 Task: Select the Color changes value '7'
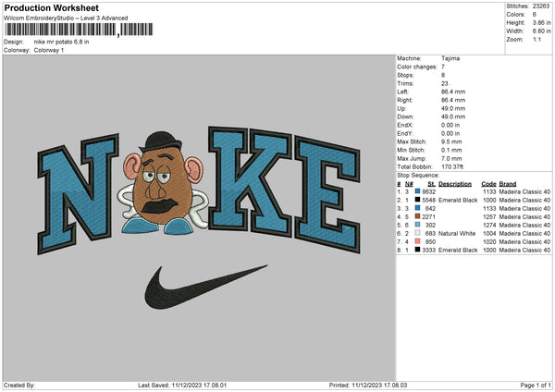[443, 67]
